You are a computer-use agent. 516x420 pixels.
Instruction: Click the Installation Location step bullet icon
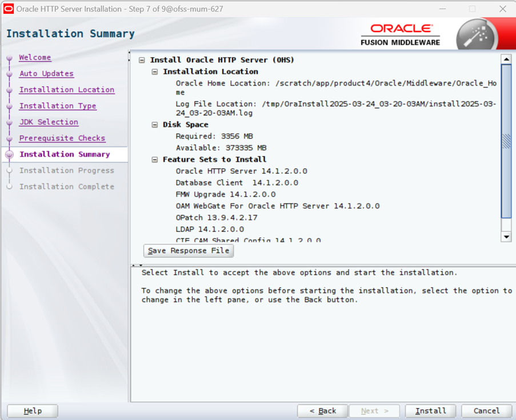[x=9, y=90]
